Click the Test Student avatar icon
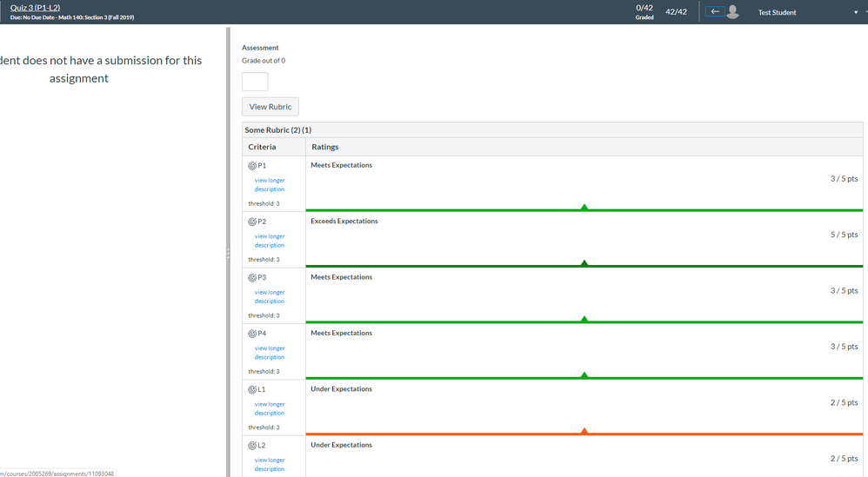The width and height of the screenshot is (868, 477). pyautogui.click(x=733, y=12)
